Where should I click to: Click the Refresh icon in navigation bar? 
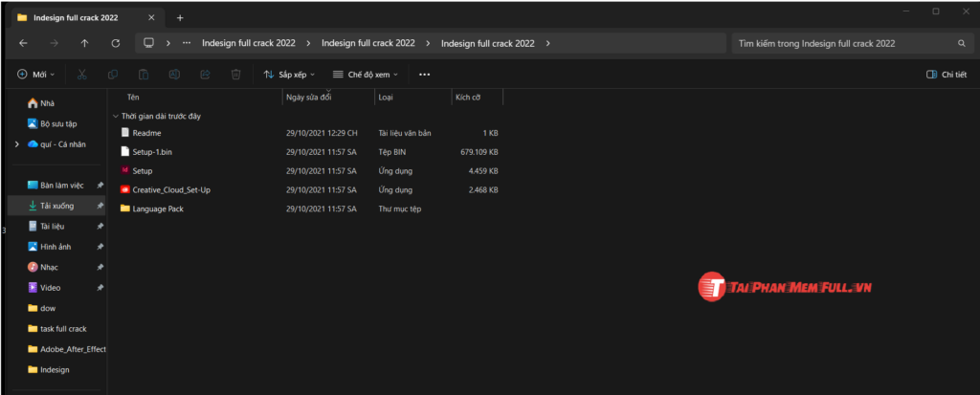point(116,43)
